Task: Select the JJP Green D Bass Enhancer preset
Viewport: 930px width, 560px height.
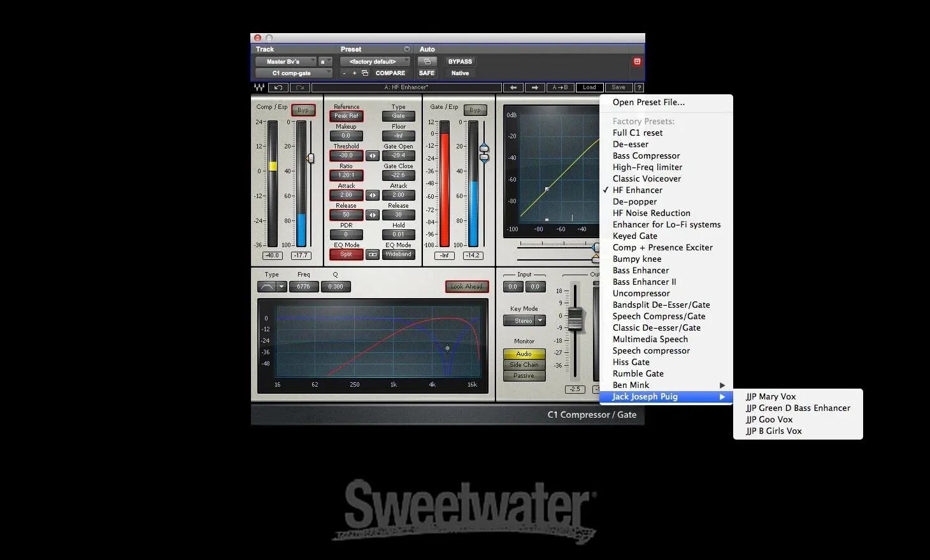Action: coord(798,408)
